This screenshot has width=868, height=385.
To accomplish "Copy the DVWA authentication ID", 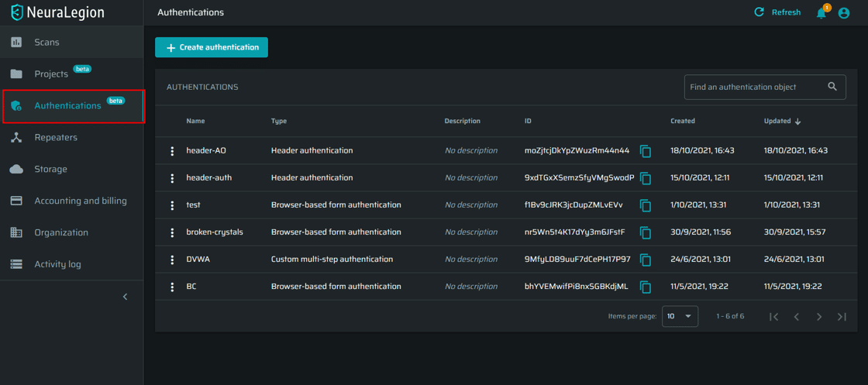I will point(646,260).
